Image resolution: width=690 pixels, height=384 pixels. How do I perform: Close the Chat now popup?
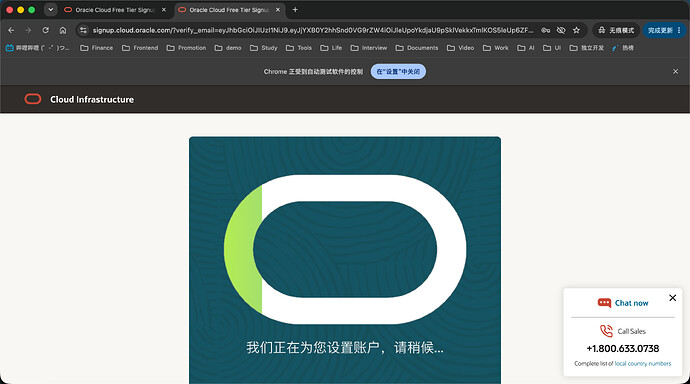click(672, 298)
